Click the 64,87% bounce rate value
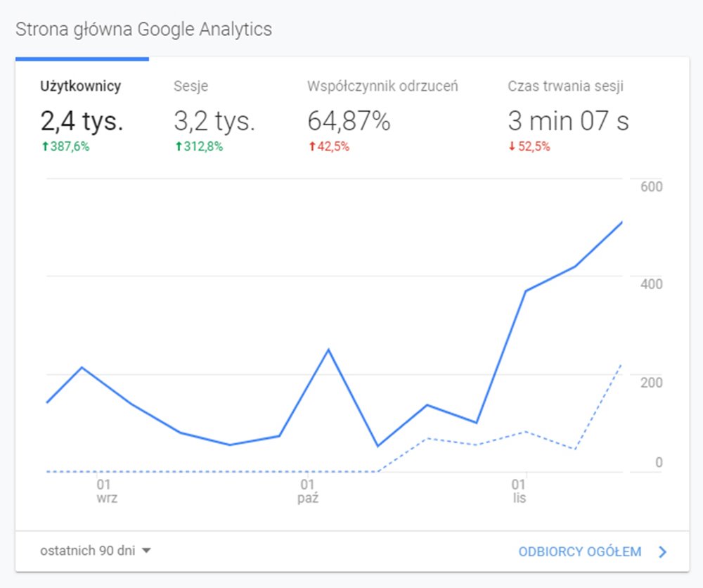 [x=349, y=122]
